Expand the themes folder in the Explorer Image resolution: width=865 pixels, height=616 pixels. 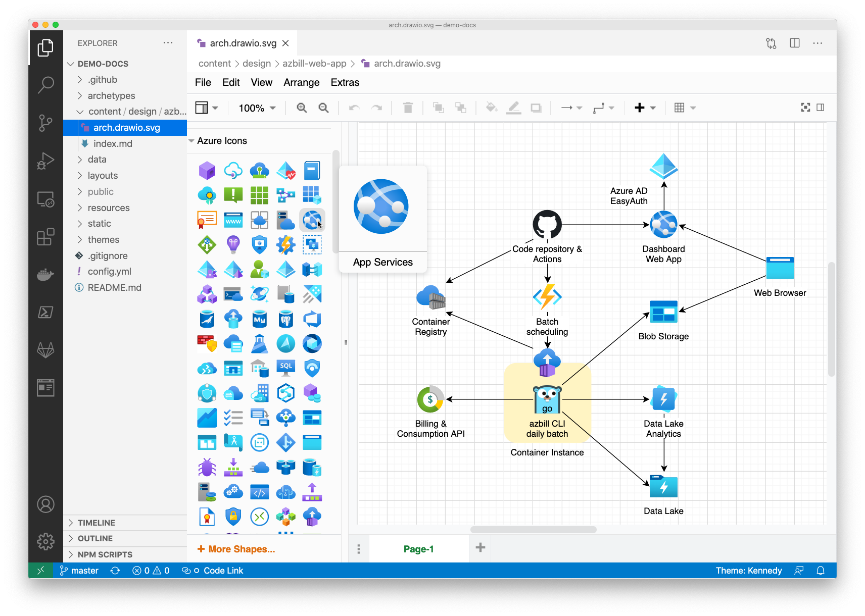coord(104,239)
